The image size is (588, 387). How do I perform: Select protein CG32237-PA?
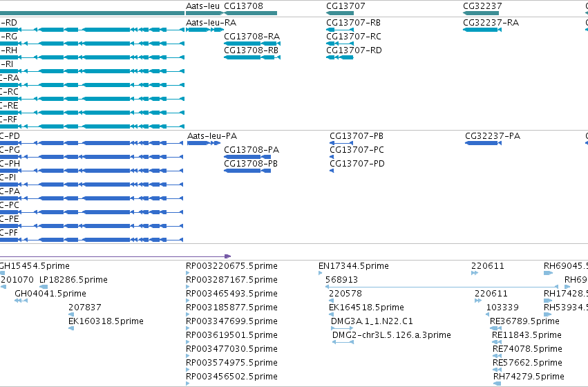coord(483,143)
